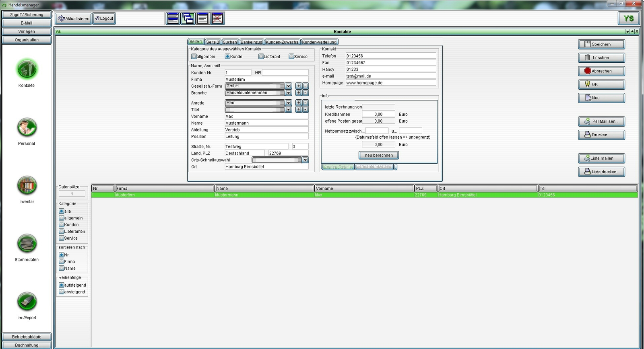Print the list with Liste drucken

pos(601,172)
